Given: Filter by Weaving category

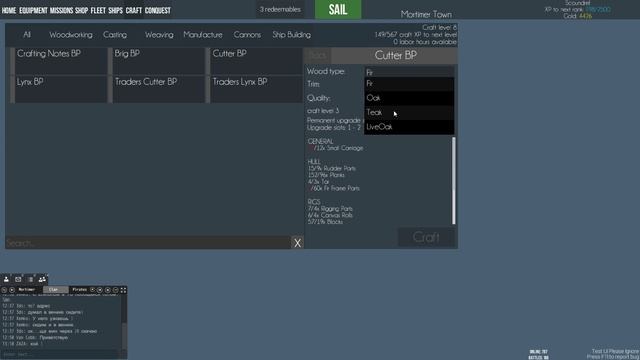Looking at the screenshot, I should click(159, 35).
